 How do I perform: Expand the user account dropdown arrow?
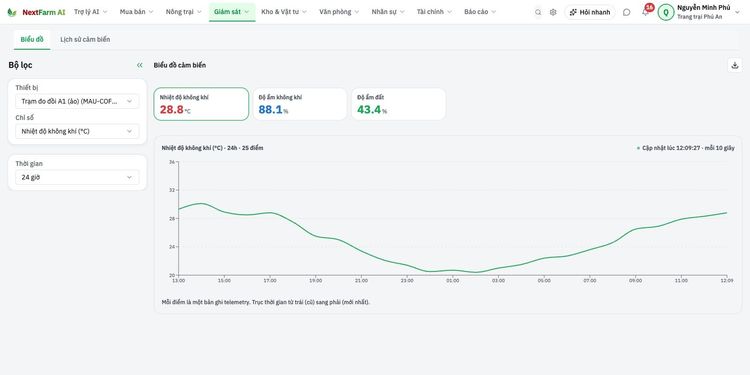[737, 12]
